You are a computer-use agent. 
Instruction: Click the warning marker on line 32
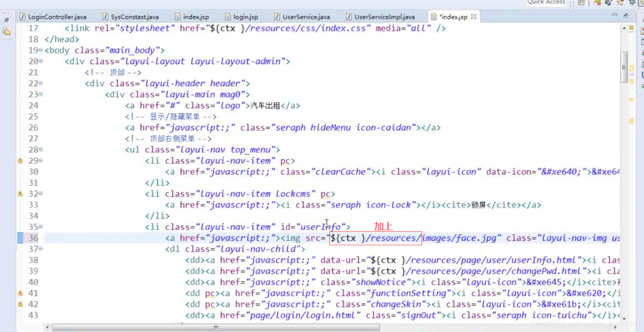point(20,194)
